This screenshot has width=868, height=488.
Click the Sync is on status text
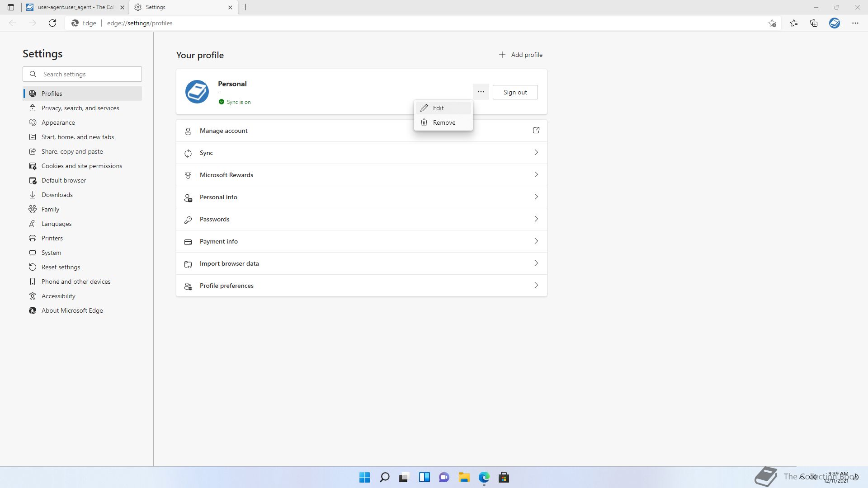click(239, 102)
